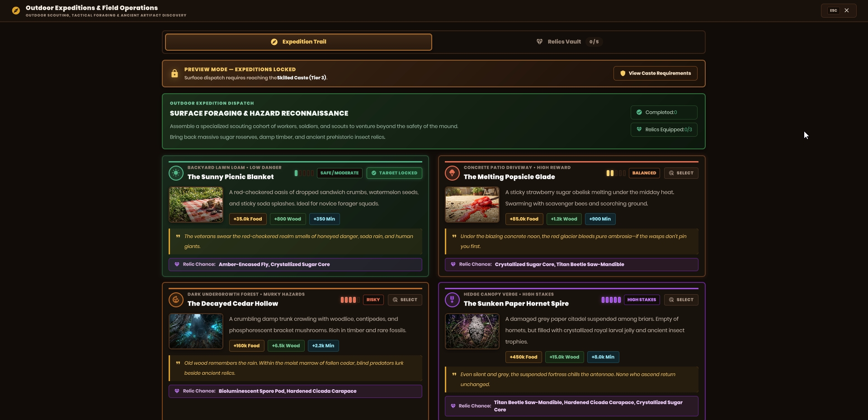Click the green checkmark beside Completed counter
868x420 pixels.
click(639, 112)
